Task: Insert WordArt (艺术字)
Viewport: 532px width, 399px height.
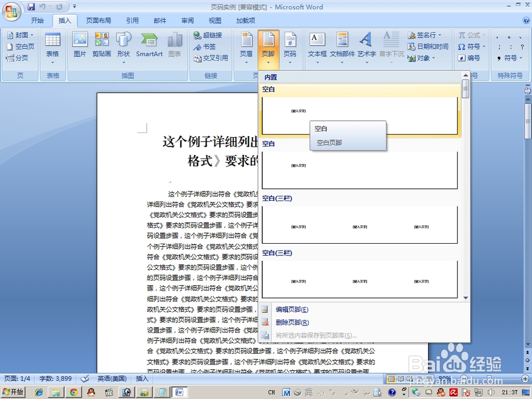Action: pyautogui.click(x=367, y=48)
